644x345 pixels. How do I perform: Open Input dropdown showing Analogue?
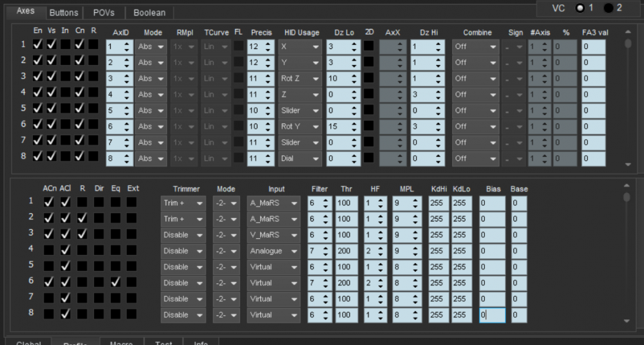(274, 251)
